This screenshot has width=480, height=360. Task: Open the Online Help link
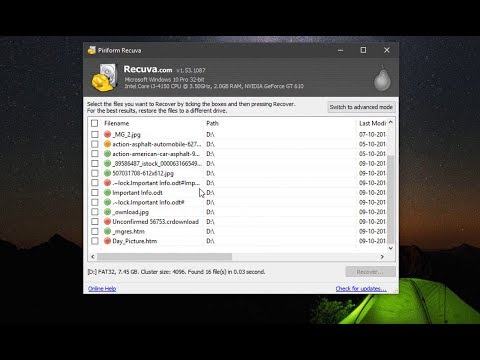pyautogui.click(x=102, y=288)
